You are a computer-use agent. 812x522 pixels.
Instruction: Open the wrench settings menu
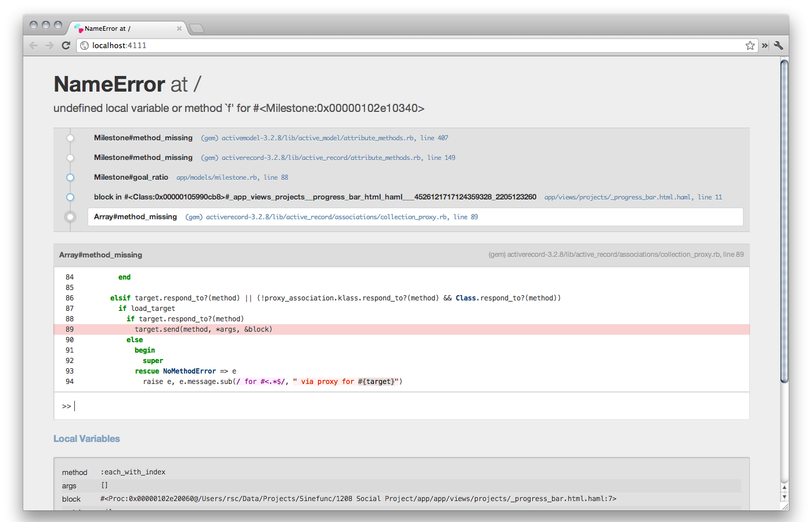(778, 45)
